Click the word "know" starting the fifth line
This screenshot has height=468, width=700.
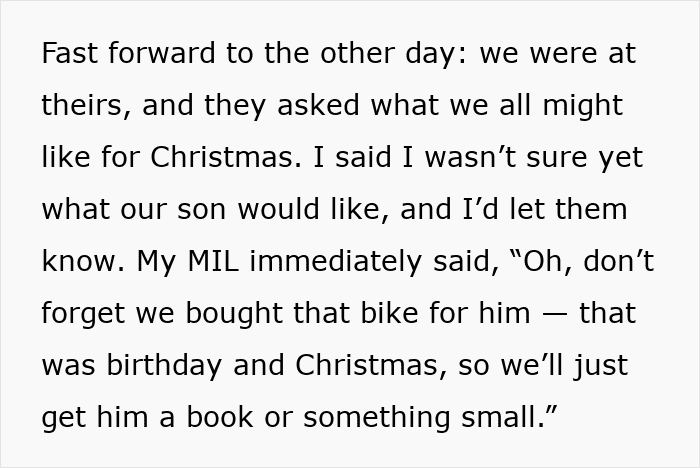pyautogui.click(x=77, y=262)
